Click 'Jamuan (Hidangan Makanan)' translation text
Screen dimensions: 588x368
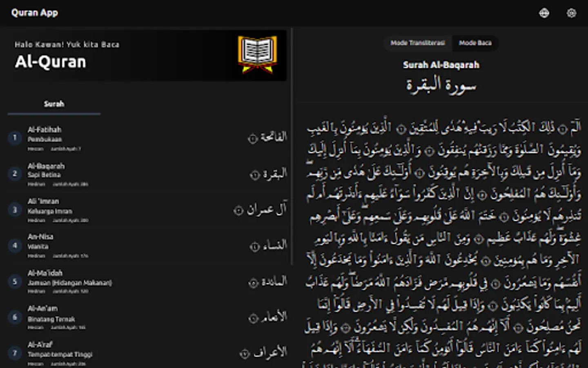(70, 283)
